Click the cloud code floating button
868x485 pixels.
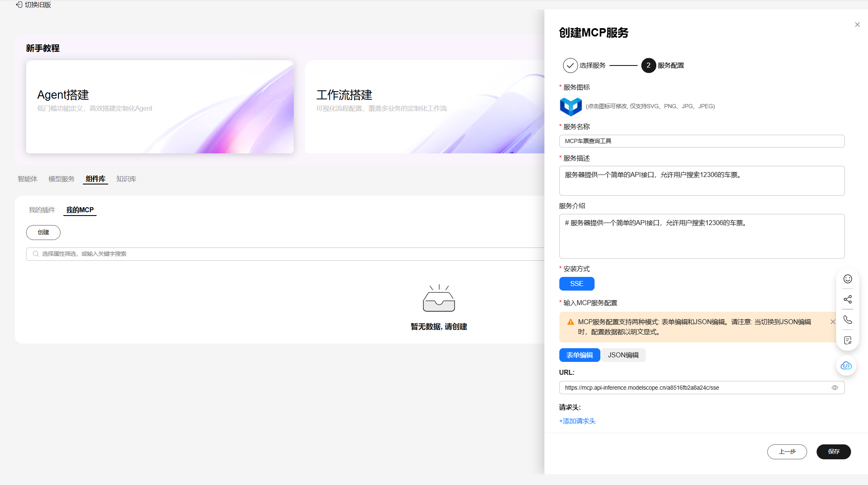click(x=846, y=366)
